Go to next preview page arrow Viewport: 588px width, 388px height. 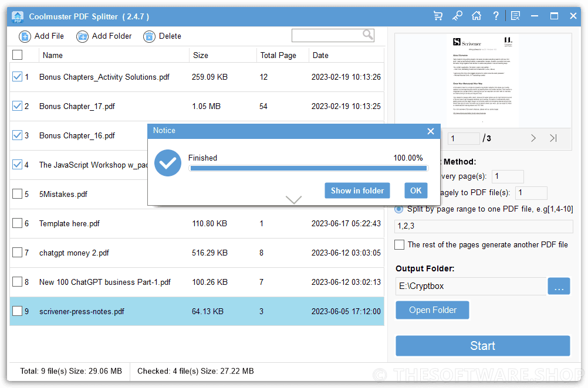pyautogui.click(x=533, y=138)
